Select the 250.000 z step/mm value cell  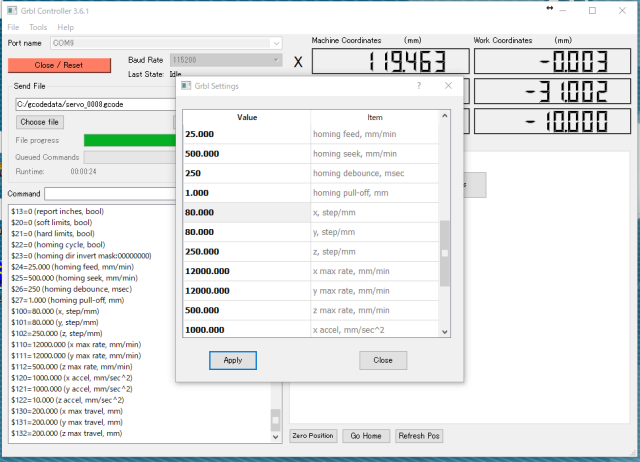[247, 252]
